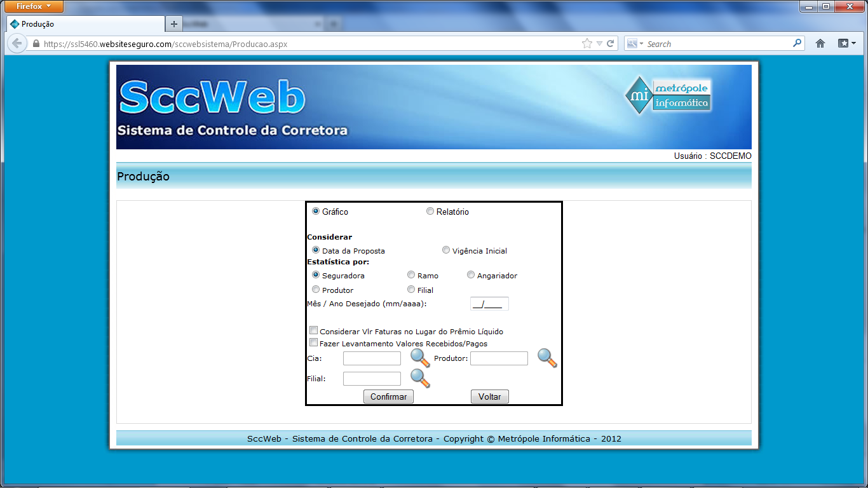Open the Firefox application menu

[x=34, y=6]
